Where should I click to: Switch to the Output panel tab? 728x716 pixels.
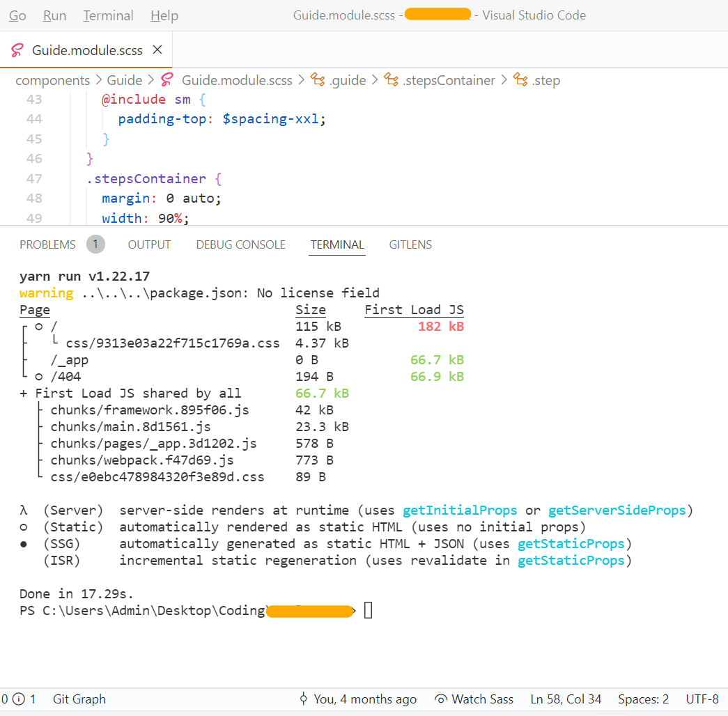[x=149, y=244]
